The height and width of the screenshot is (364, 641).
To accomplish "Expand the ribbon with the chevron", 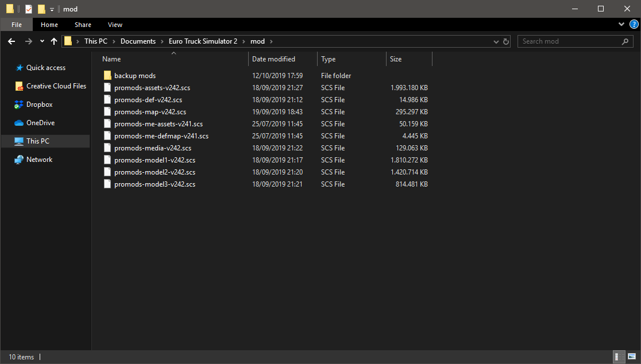I will 621,25.
